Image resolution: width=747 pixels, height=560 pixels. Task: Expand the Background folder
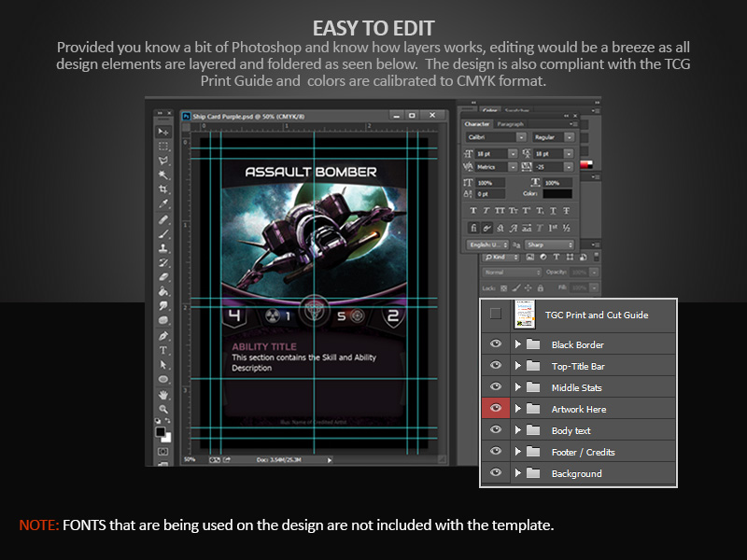coord(518,473)
